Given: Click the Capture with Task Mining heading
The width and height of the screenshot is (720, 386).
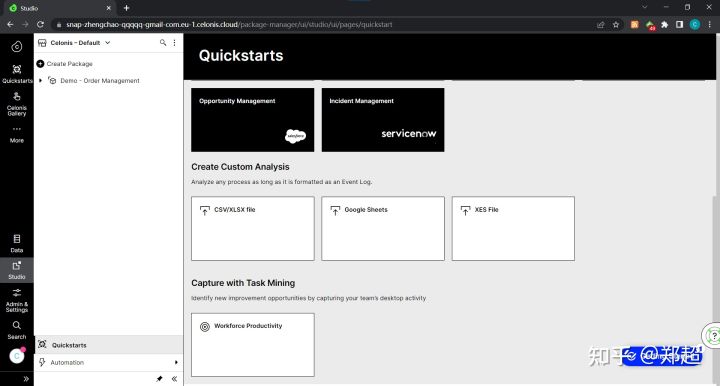Looking at the screenshot, I should coord(243,283).
